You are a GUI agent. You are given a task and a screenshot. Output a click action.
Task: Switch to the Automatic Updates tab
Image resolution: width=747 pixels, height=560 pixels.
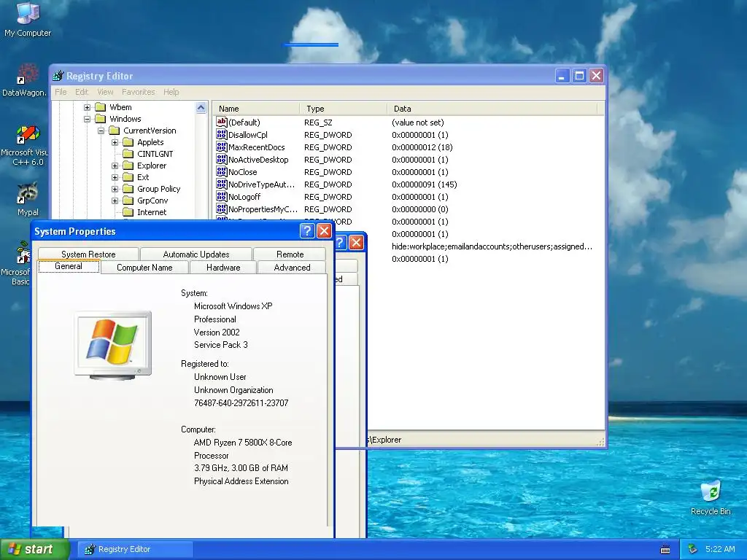(196, 254)
